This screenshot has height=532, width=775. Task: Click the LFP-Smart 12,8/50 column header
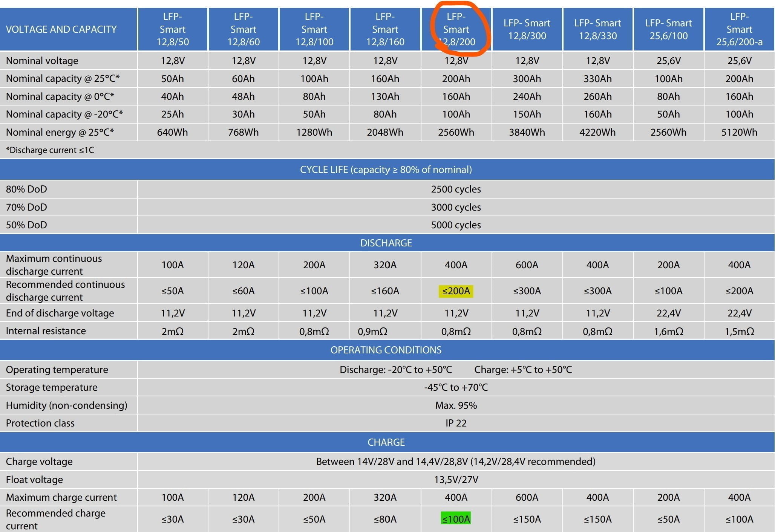point(173,29)
